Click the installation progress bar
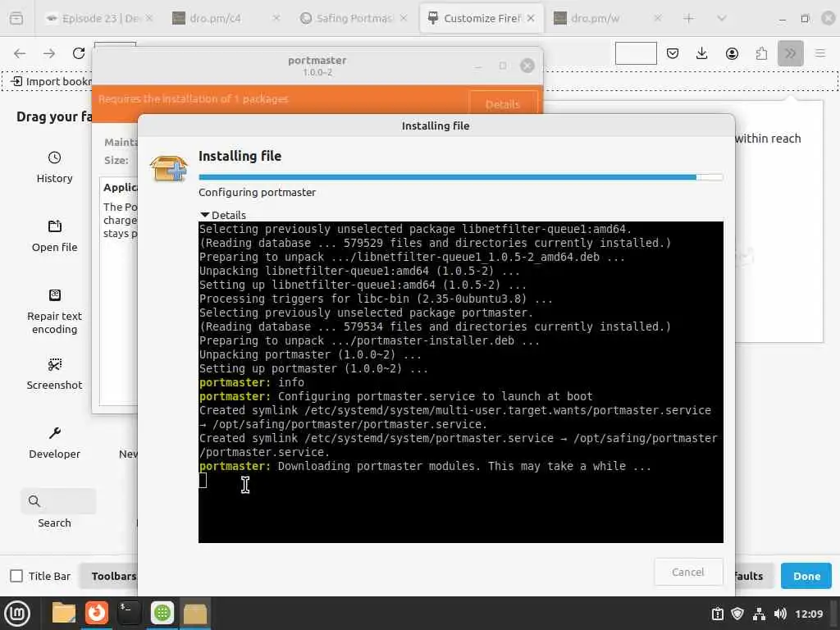The width and height of the screenshot is (840, 630). coord(461,177)
